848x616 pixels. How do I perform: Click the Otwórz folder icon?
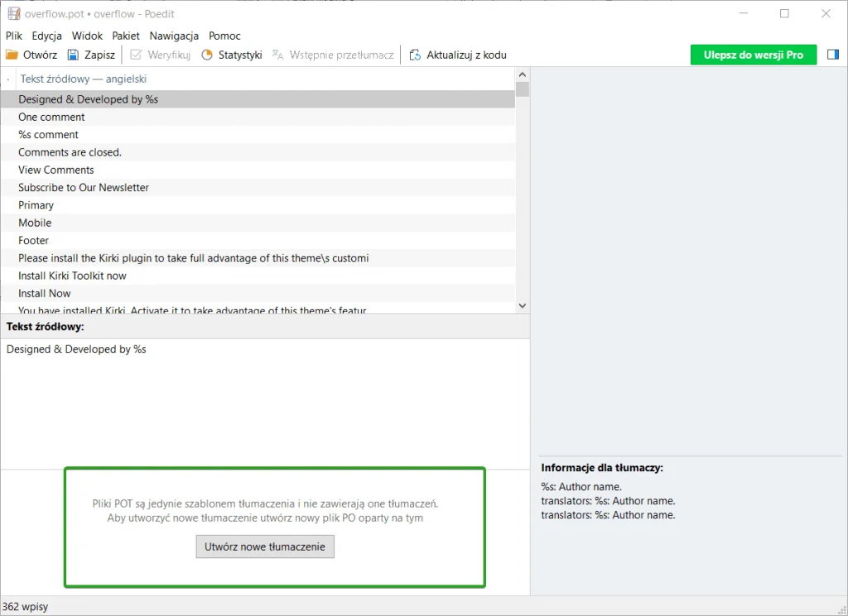pyautogui.click(x=12, y=55)
